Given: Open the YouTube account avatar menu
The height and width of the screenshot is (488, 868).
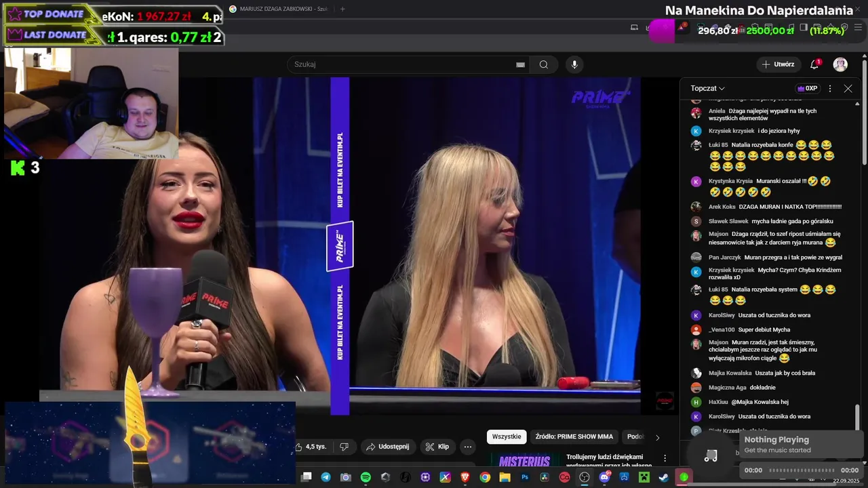Looking at the screenshot, I should tap(840, 64).
